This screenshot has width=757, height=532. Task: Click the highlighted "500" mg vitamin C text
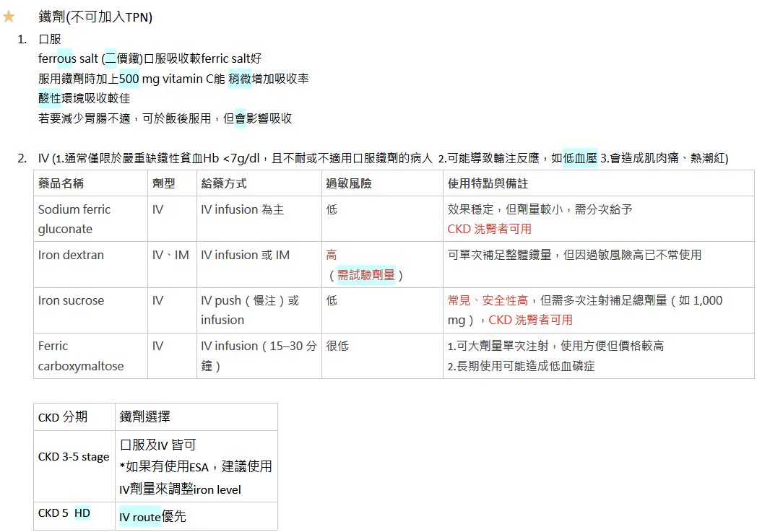129,78
